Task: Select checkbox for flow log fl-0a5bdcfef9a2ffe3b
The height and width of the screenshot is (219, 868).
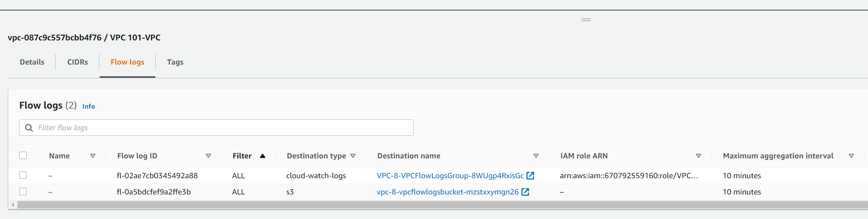Action: click(23, 192)
